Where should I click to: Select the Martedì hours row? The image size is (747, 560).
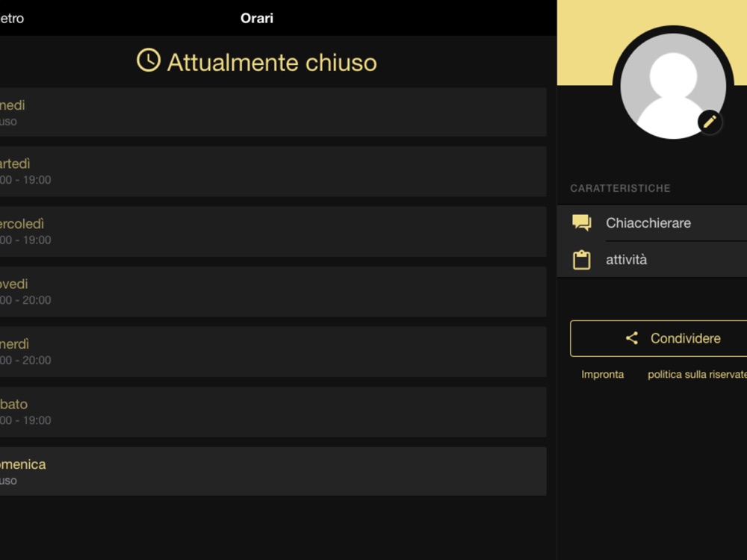273,171
